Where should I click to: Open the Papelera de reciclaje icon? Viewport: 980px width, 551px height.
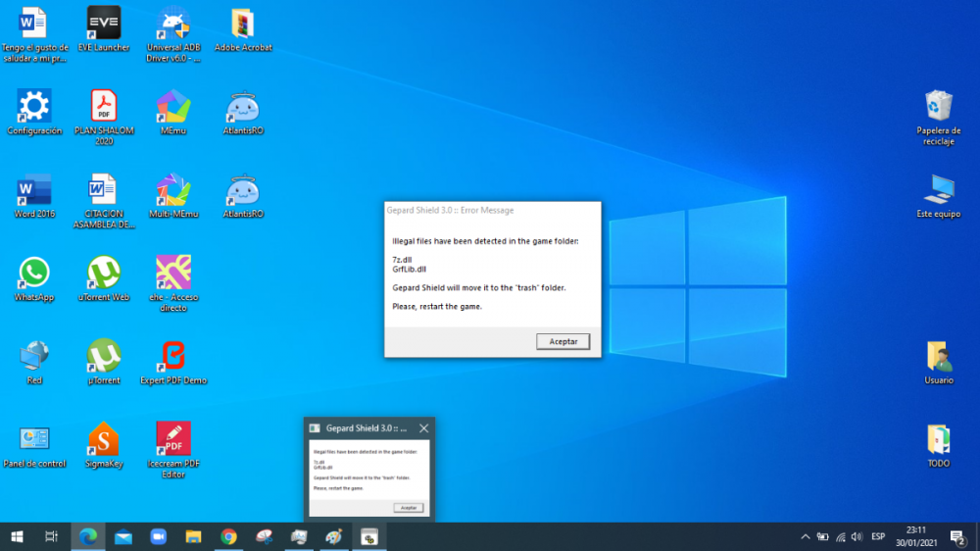[x=938, y=106]
